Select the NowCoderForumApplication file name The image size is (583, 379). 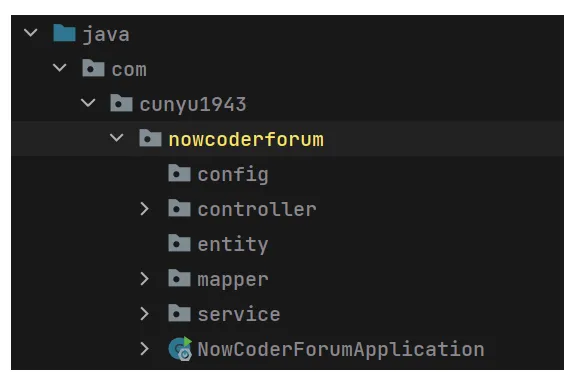[x=341, y=350]
